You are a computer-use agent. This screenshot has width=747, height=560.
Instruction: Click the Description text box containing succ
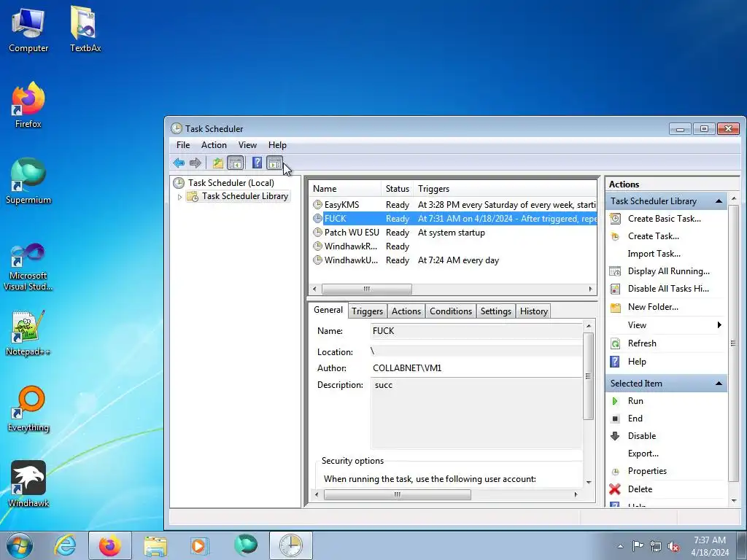coord(476,413)
